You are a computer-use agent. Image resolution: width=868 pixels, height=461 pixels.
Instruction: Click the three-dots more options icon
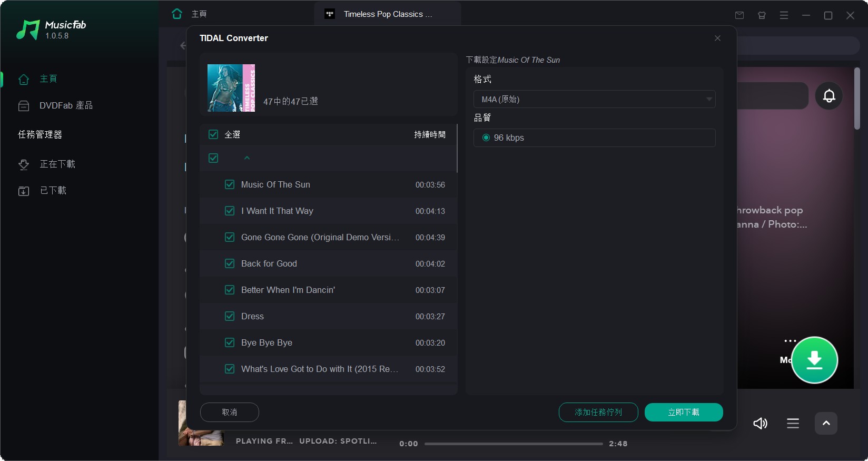790,341
